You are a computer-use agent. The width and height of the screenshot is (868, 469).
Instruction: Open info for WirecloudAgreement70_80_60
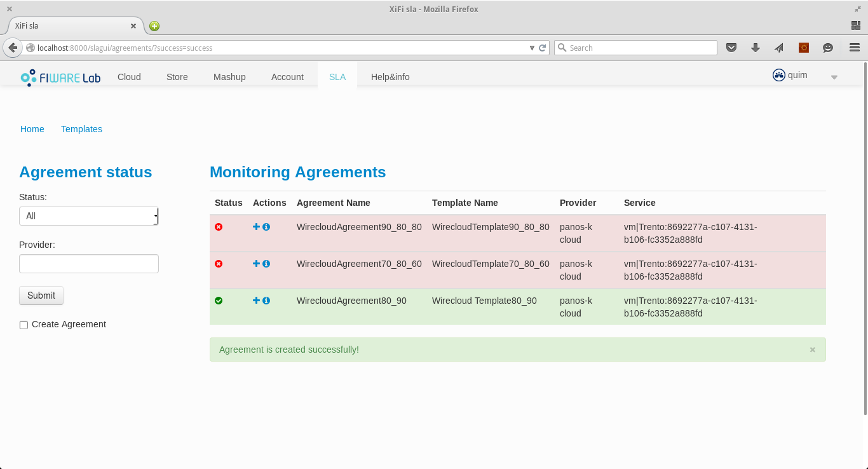tap(266, 264)
